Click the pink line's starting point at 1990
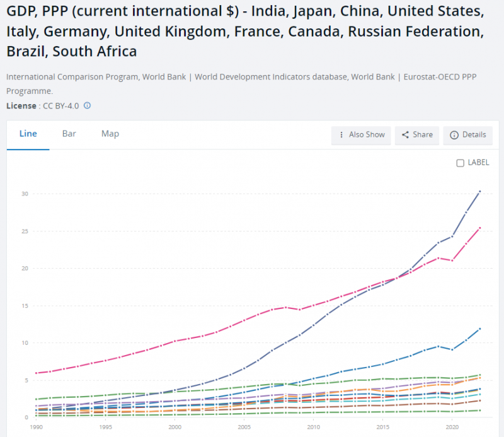 (x=37, y=373)
